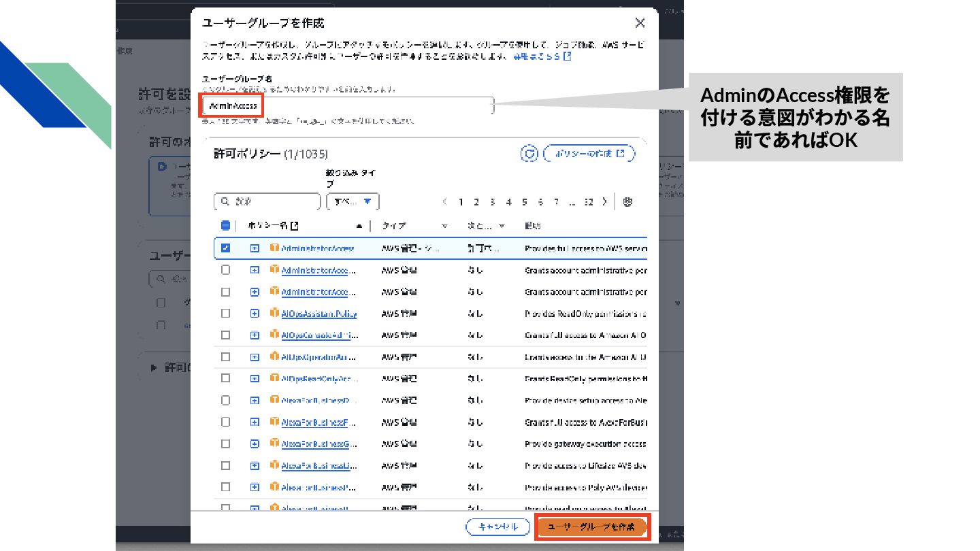Go to page 2 of policies
Image resolution: width=980 pixels, height=551 pixels.
click(476, 202)
